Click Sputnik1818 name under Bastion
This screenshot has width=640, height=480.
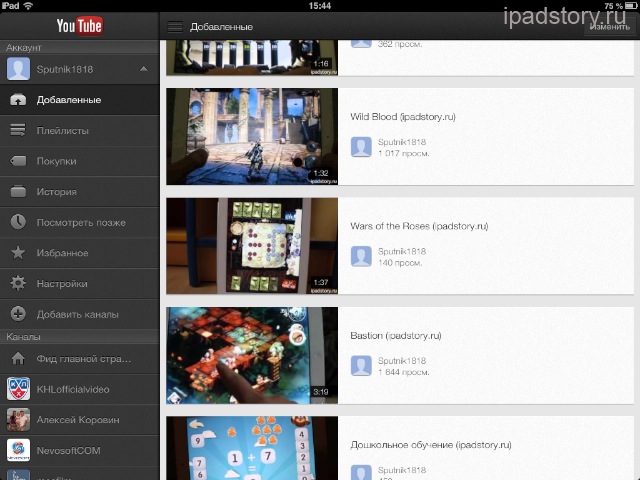click(402, 361)
